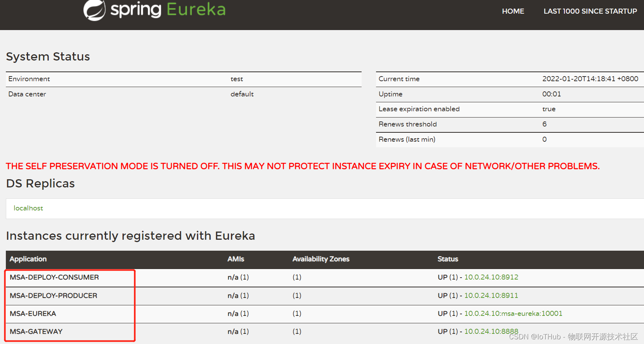Click Availability Zones value for MSA-EUREKA

(x=297, y=314)
